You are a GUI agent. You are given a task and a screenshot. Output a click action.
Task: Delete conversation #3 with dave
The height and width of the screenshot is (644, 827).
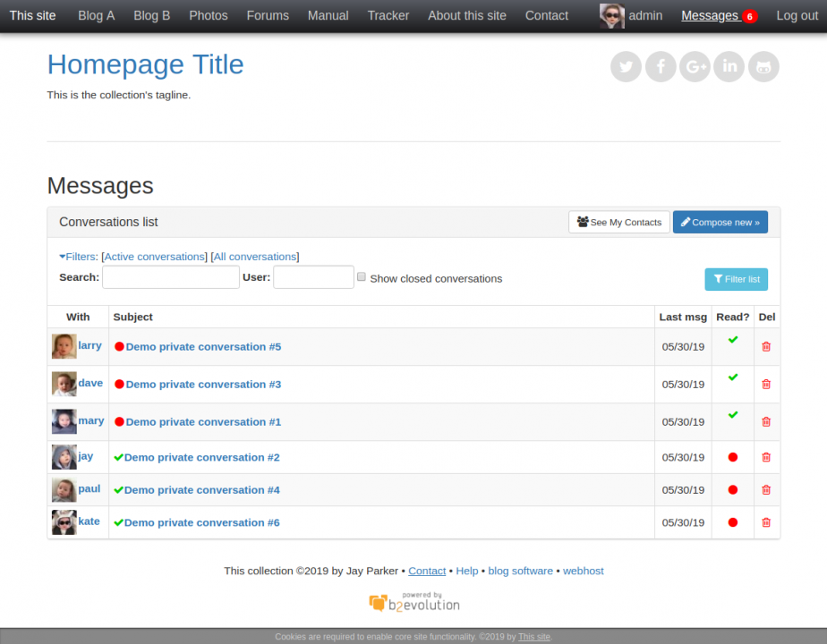[766, 385]
